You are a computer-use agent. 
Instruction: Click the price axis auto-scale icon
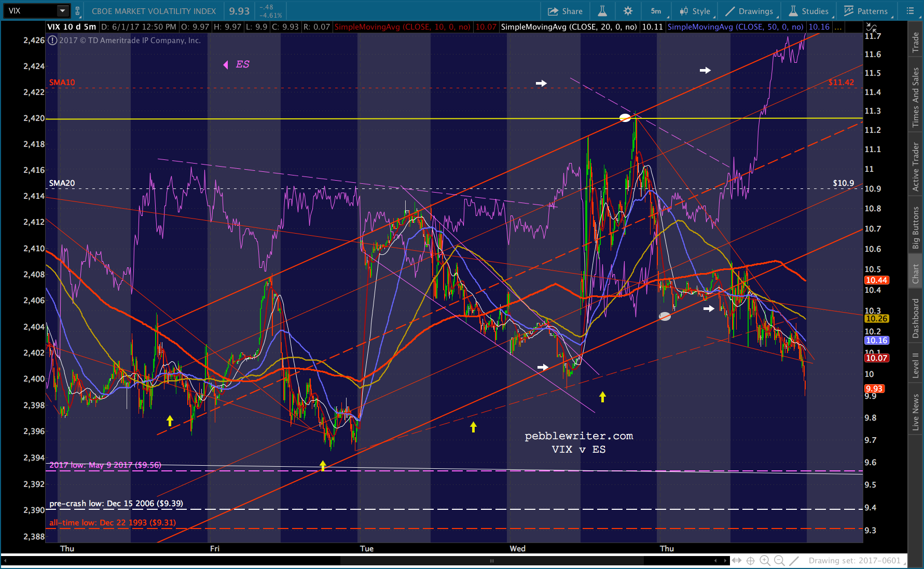coord(872,28)
